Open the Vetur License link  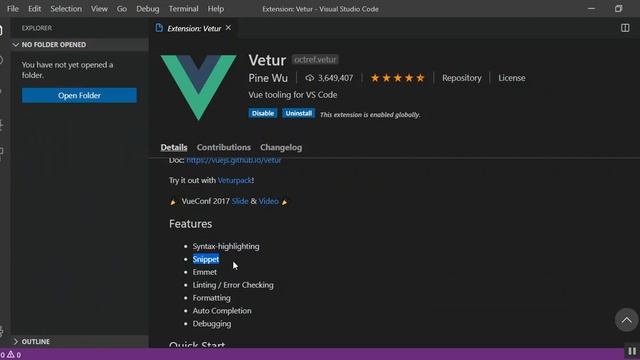pos(511,78)
